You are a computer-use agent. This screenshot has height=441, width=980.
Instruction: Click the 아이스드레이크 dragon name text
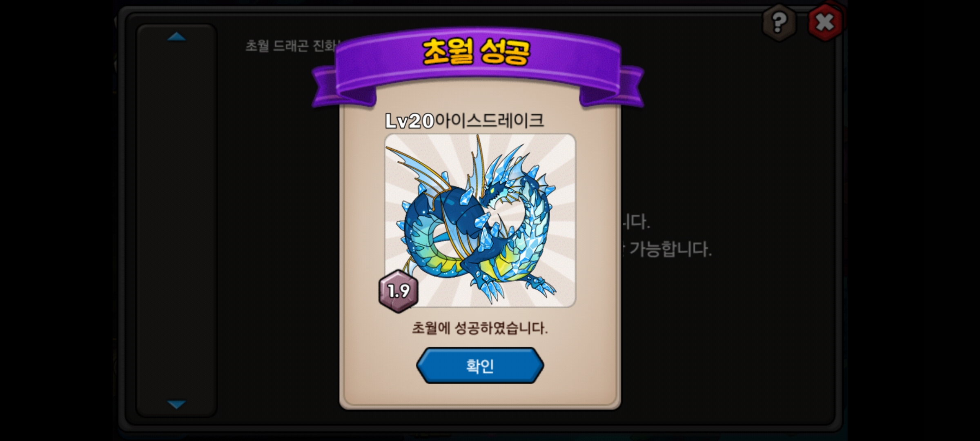tap(489, 120)
